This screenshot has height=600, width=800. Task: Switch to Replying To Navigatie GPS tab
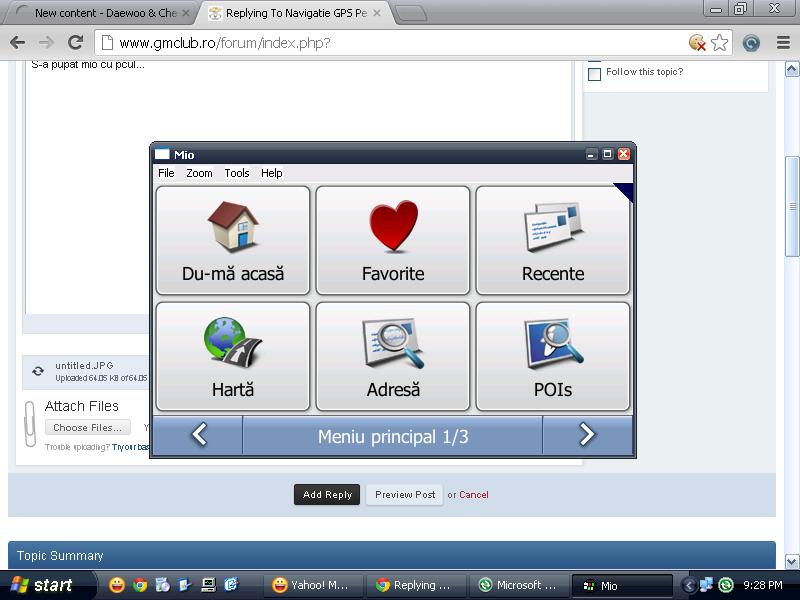click(296, 13)
